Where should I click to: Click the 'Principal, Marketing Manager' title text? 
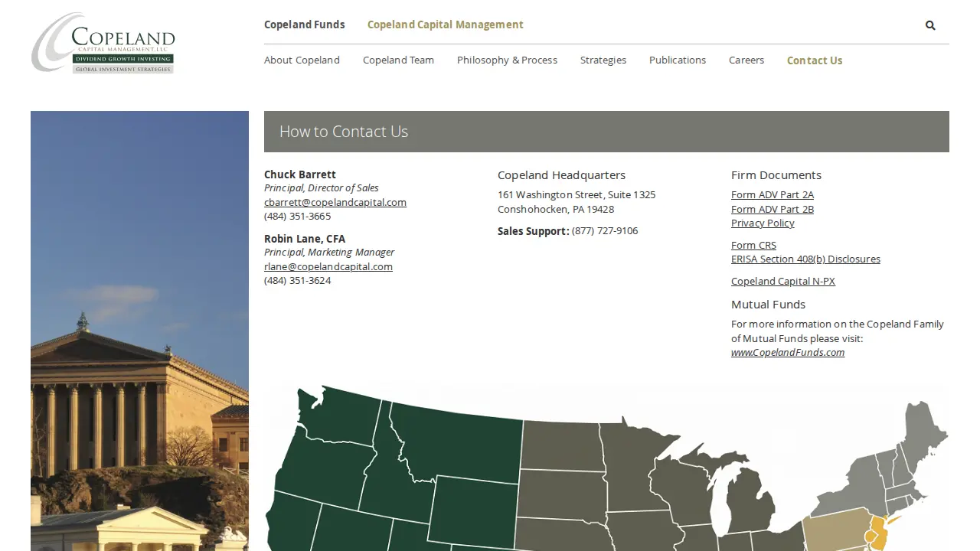point(329,252)
